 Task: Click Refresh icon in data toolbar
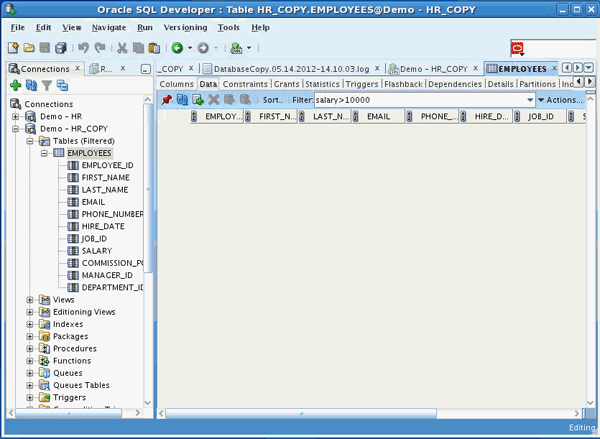(x=182, y=100)
